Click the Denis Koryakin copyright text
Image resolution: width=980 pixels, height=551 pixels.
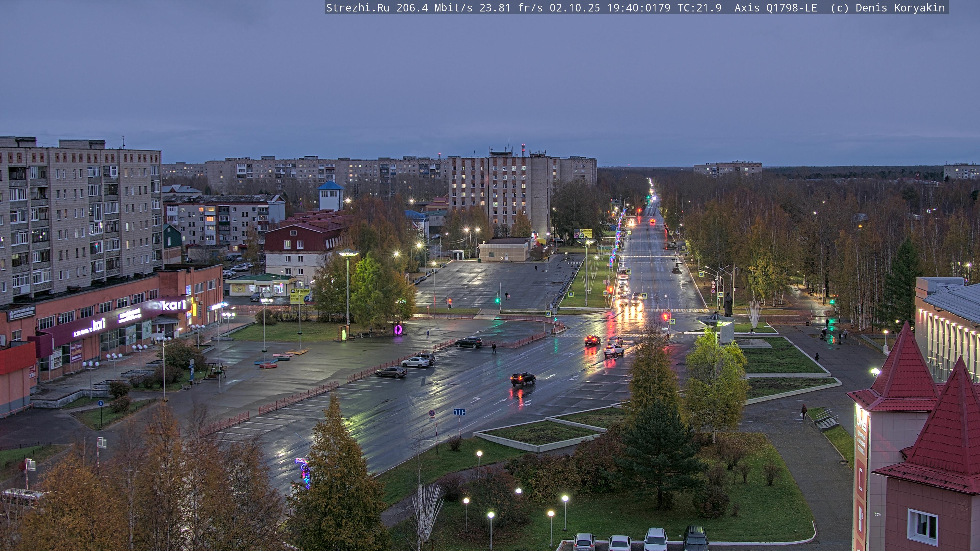pyautogui.click(x=900, y=8)
